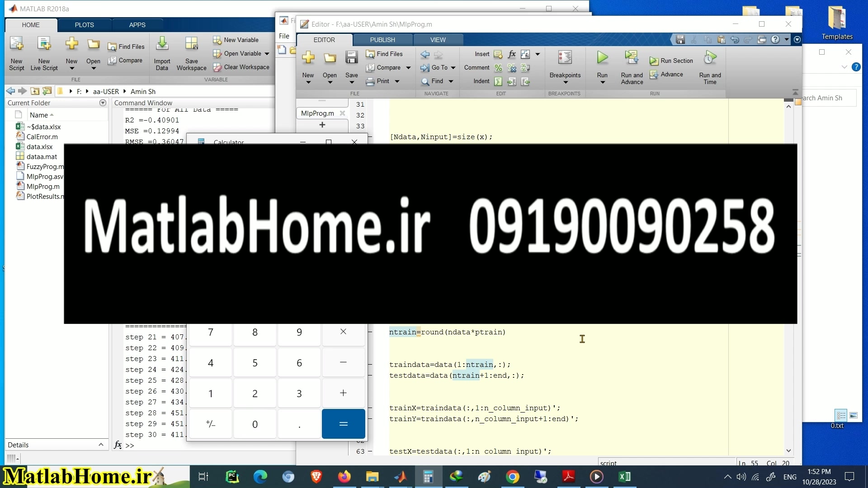
Task: Click Comment icon in Edit group
Action: pyautogui.click(x=498, y=68)
